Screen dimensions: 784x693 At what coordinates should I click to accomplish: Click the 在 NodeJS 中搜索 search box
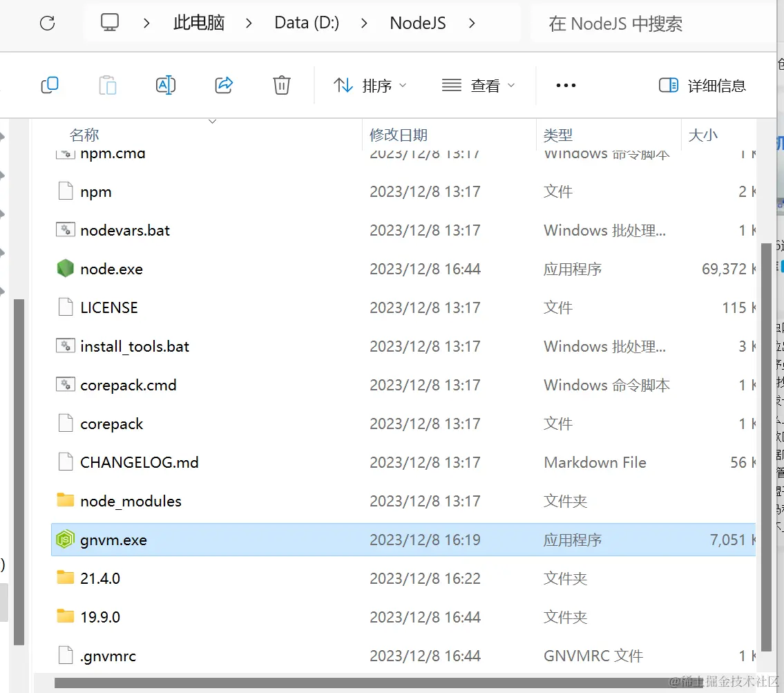(x=654, y=23)
